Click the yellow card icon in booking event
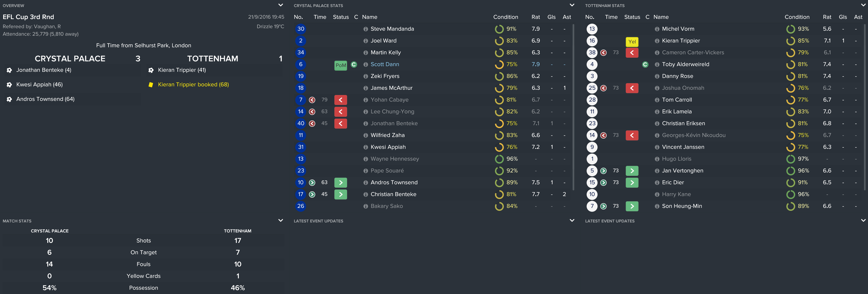This screenshot has height=294, width=868. (151, 85)
